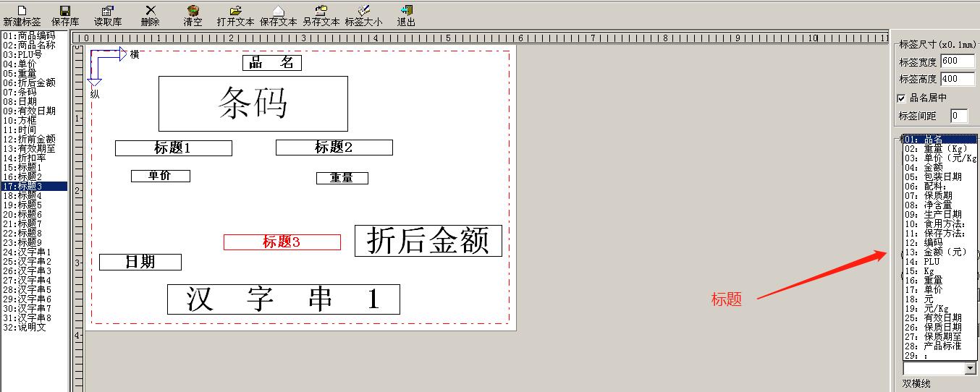Select '07:条码' in field list
This screenshot has height=392, width=980.
click(x=34, y=92)
